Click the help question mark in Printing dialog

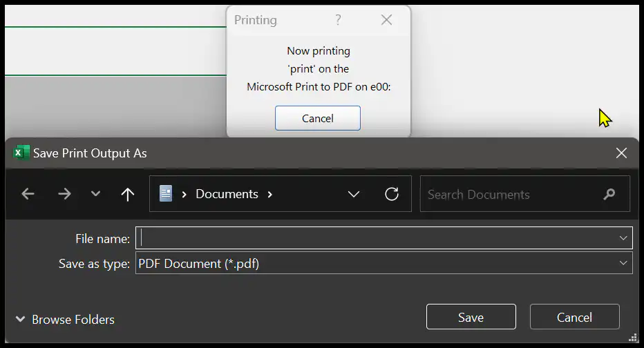coord(338,20)
